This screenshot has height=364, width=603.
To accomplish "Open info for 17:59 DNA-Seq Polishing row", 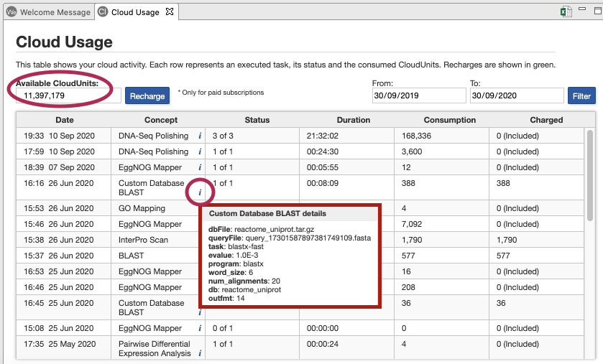I will [200, 151].
